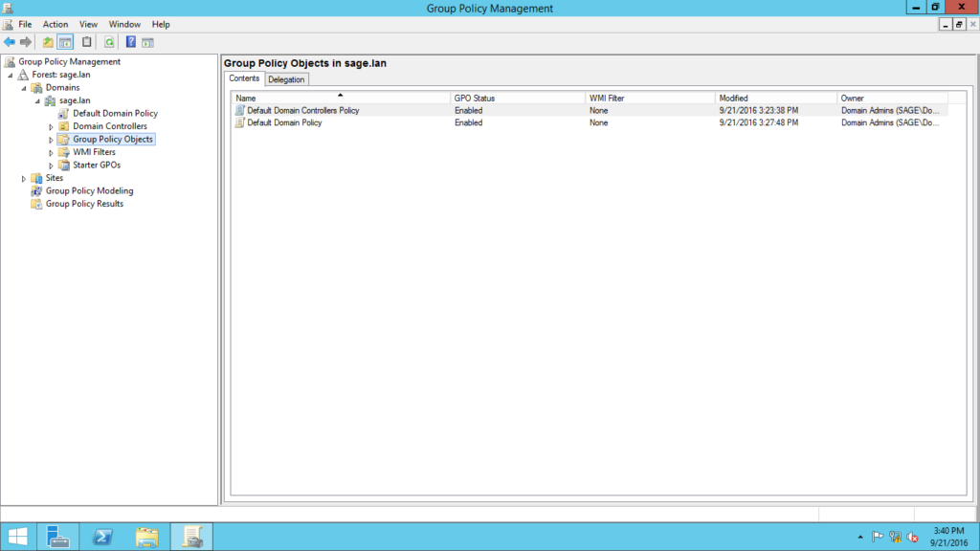Switch to the Delegation tab
The image size is (980, 551).
point(286,79)
